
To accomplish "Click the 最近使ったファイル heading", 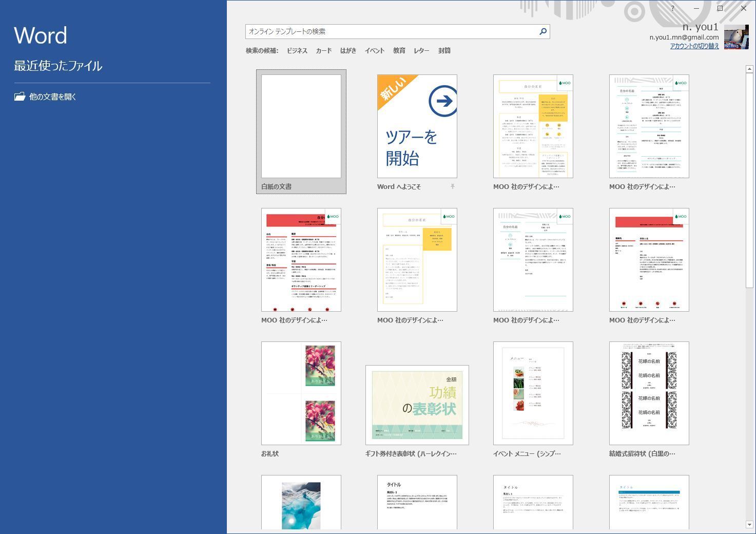I will coord(58,66).
